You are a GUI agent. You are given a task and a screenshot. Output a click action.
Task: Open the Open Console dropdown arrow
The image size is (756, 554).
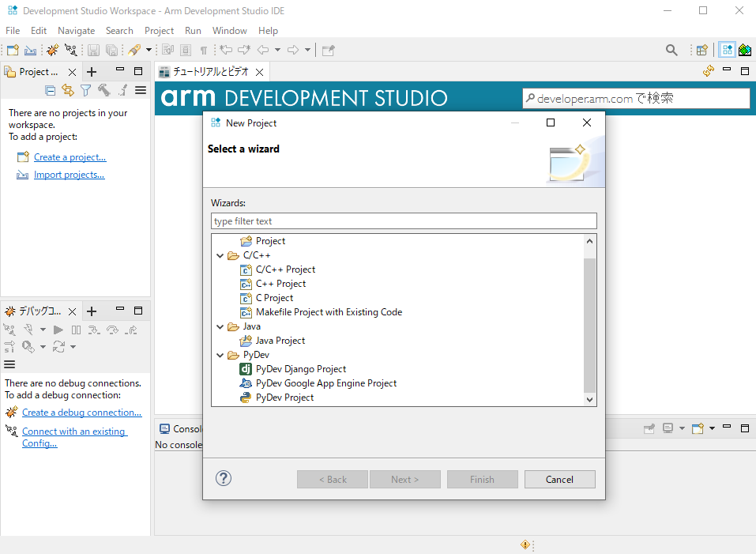pyautogui.click(x=712, y=428)
